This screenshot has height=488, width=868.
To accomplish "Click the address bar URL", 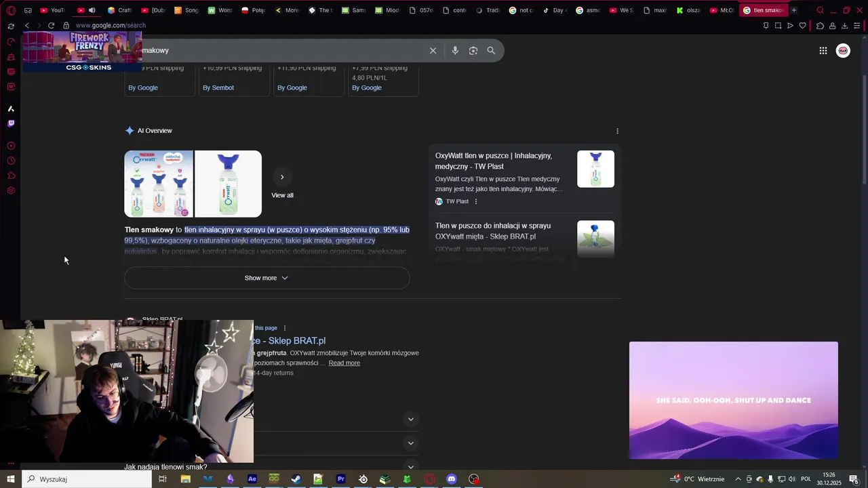I will [x=111, y=26].
